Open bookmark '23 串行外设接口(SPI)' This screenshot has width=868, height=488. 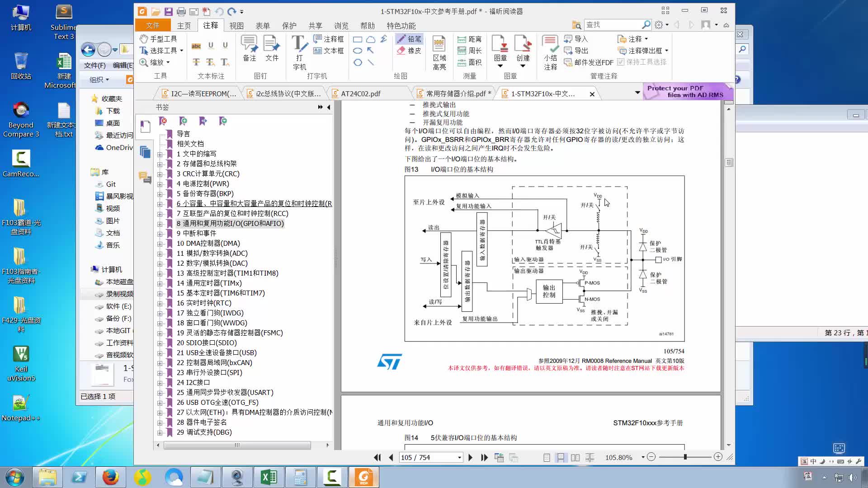tap(209, 372)
